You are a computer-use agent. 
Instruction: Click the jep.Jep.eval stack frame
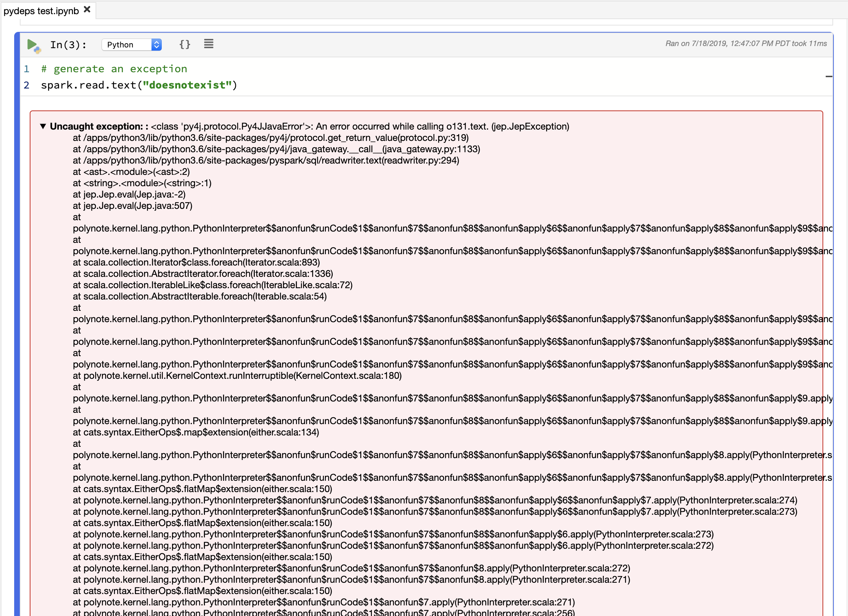pyautogui.click(x=129, y=194)
